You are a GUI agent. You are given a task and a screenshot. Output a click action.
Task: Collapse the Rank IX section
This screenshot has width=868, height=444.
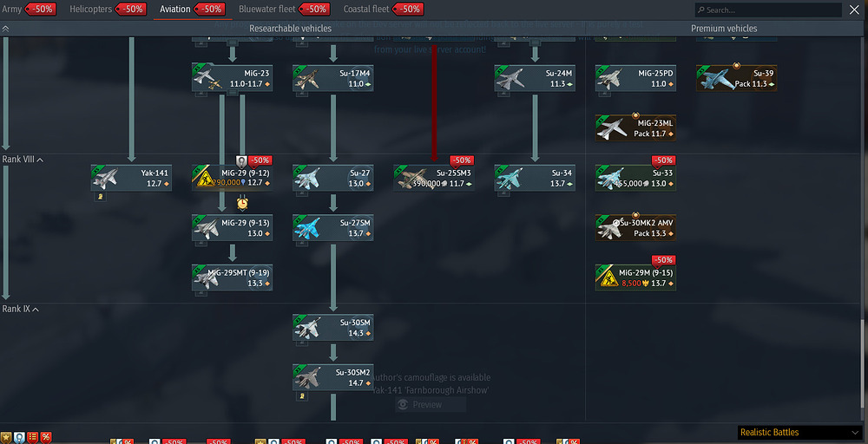[36, 309]
